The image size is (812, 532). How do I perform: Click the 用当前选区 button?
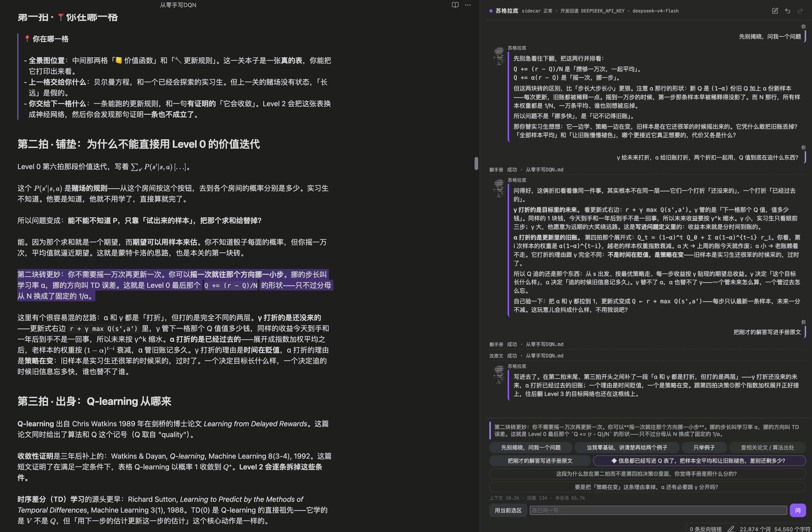pos(508,510)
